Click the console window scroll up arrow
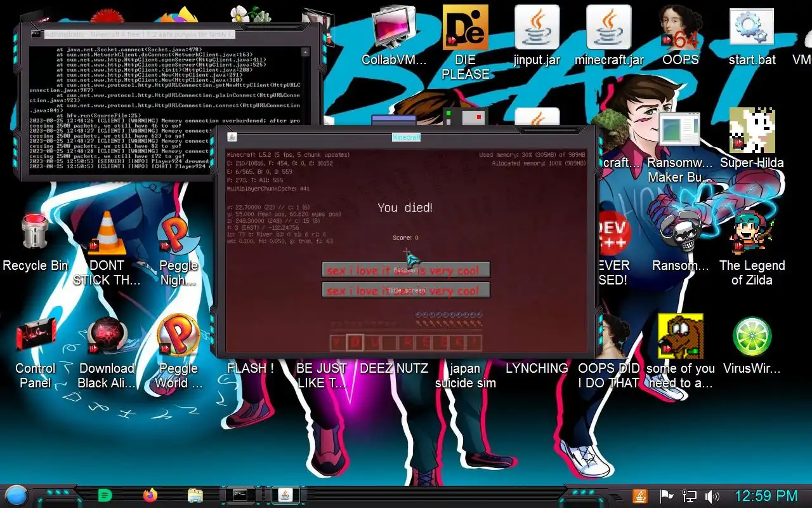This screenshot has width=812, height=508. (305, 52)
